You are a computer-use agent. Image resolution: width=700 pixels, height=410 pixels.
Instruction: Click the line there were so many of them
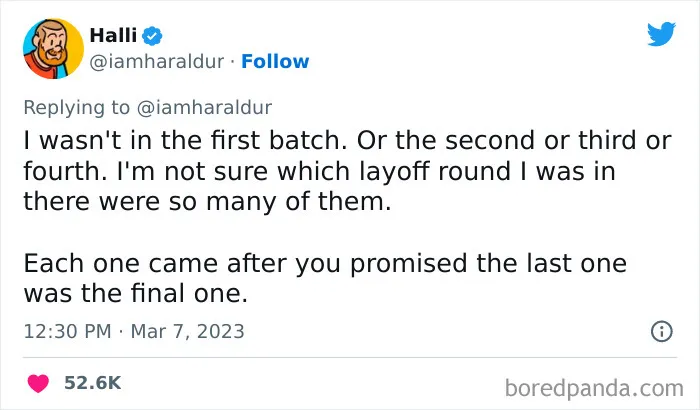tap(207, 201)
